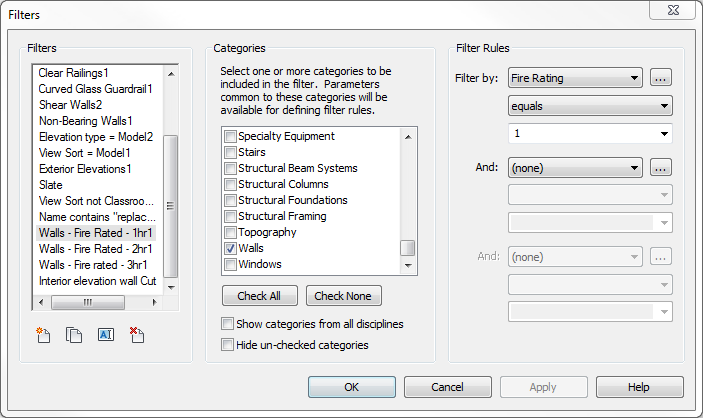The image size is (703, 418).
Task: Click the browse button beside the first And (none) dropdown
Action: [x=660, y=168]
